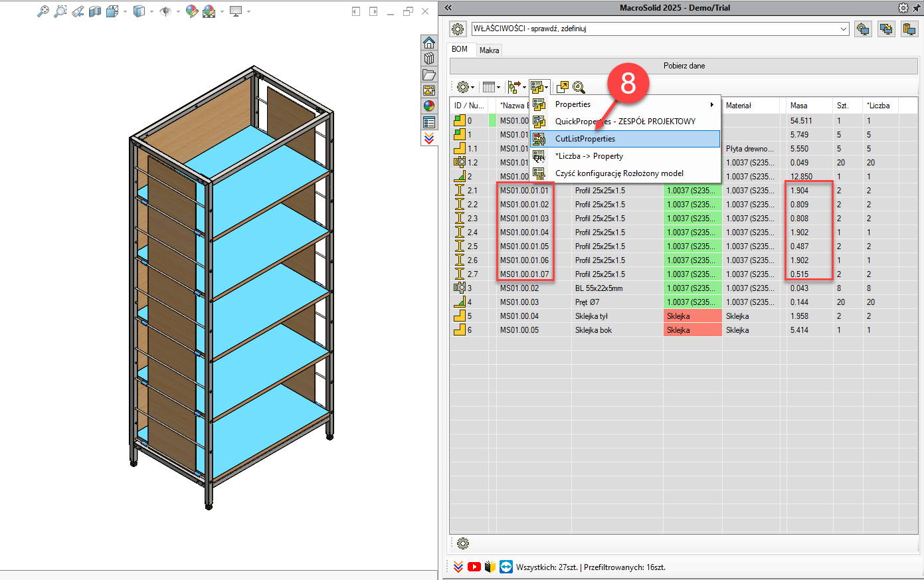Open the help book icon in status bar
The width and height of the screenshot is (924, 580).
490,567
